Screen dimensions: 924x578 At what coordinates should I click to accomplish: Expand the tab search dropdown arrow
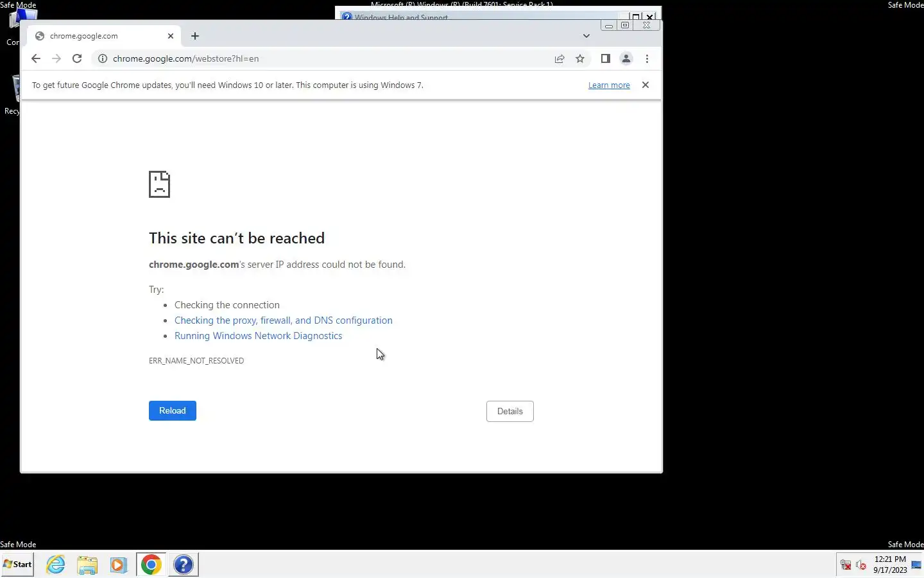[x=586, y=36]
